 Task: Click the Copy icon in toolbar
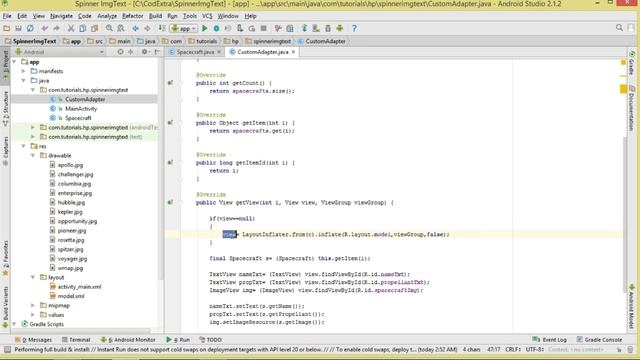tap(82, 28)
